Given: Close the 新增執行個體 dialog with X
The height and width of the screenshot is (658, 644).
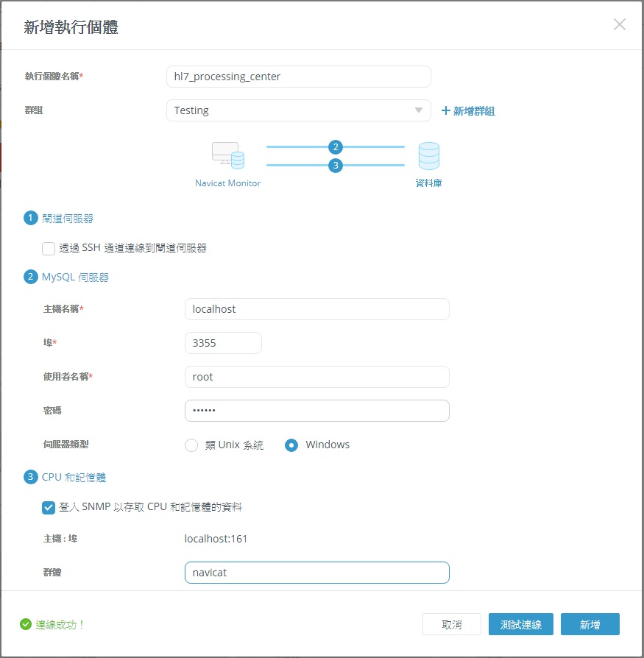Looking at the screenshot, I should [620, 24].
